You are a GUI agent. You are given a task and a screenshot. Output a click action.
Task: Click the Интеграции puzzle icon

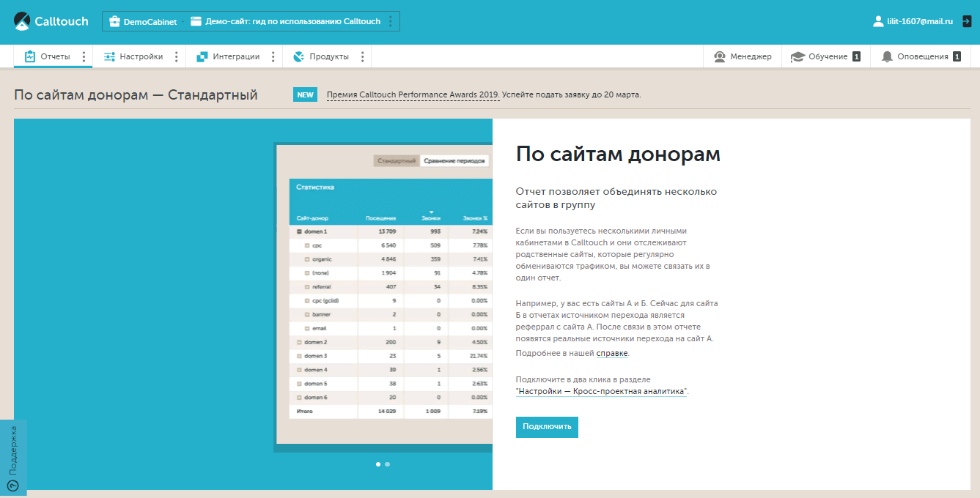202,56
